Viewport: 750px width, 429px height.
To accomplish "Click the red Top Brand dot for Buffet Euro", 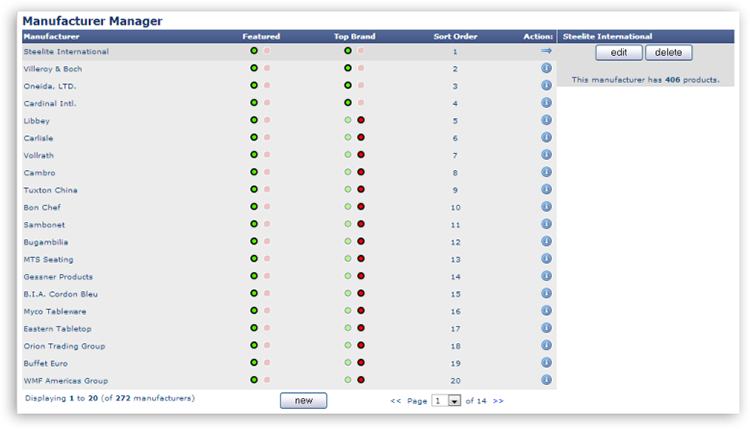I will click(x=361, y=363).
